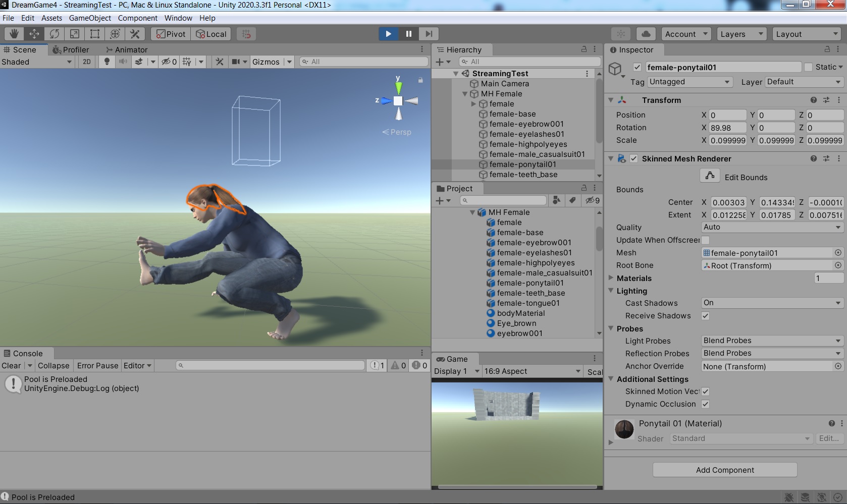This screenshot has height=504, width=847.
Task: Open the Account dropdown
Action: 686,34
